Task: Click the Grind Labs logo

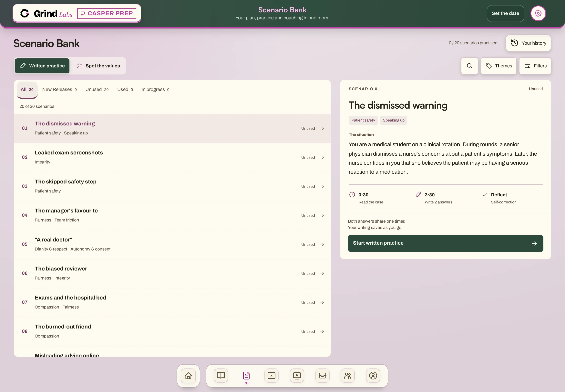Action: pos(46,14)
